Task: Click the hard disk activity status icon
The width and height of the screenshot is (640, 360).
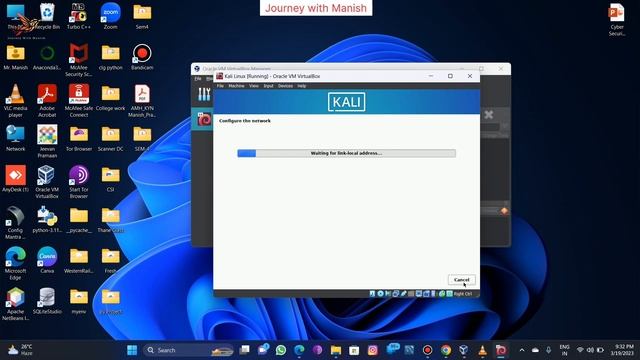Action: coord(372,294)
